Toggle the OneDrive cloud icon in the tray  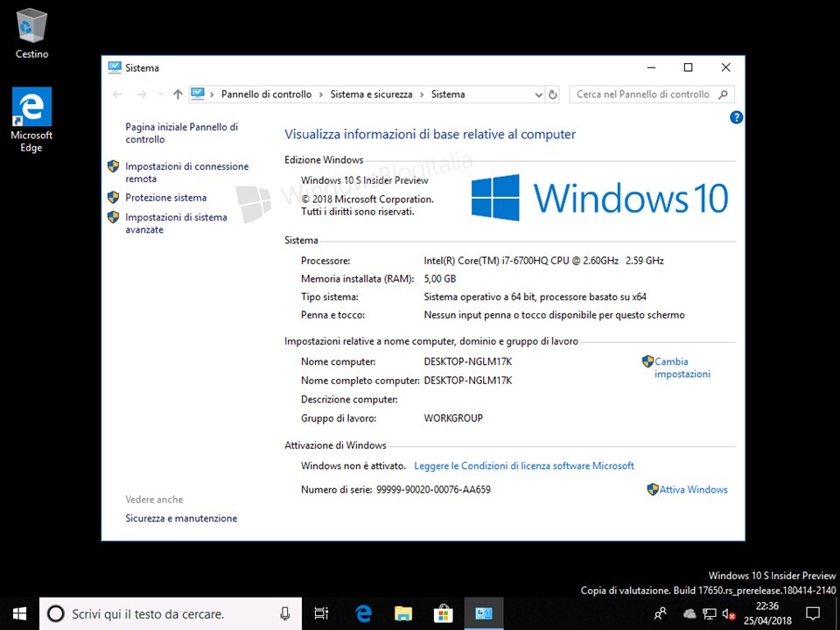coord(689,613)
